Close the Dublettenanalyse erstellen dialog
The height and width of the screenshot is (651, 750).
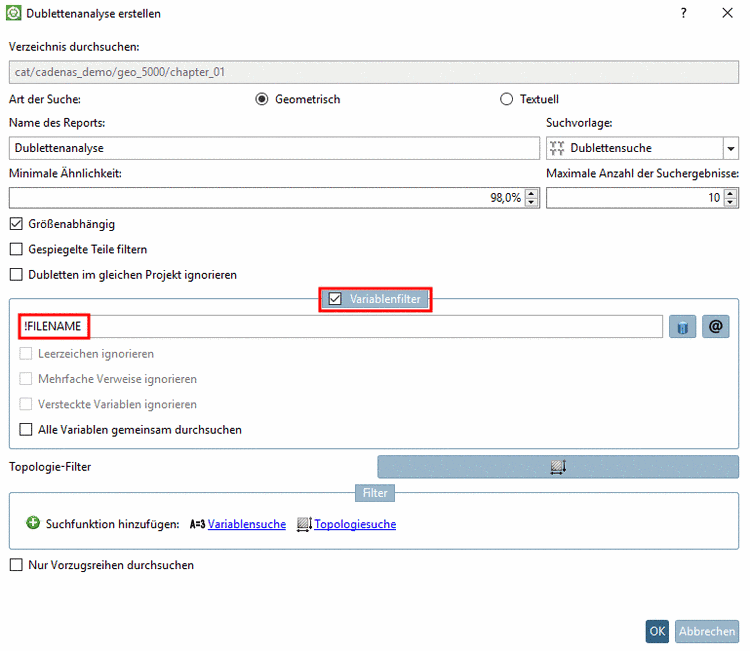(728, 13)
